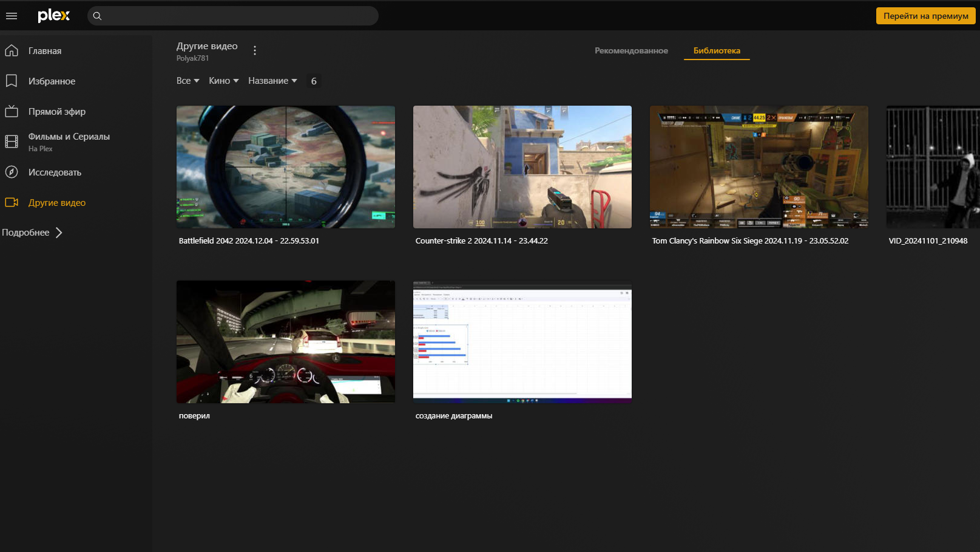The height and width of the screenshot is (552, 980).
Task: Click the Другие видео library heading
Action: [x=207, y=46]
